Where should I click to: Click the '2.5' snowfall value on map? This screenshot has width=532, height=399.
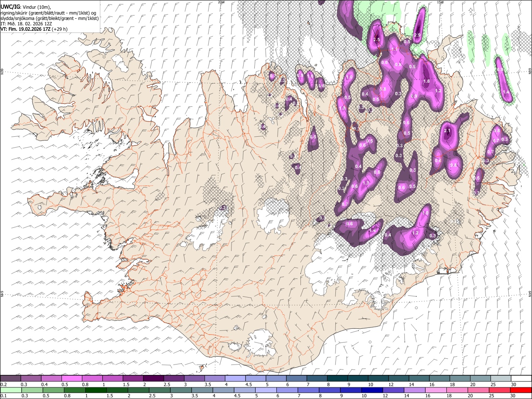(x=377, y=40)
